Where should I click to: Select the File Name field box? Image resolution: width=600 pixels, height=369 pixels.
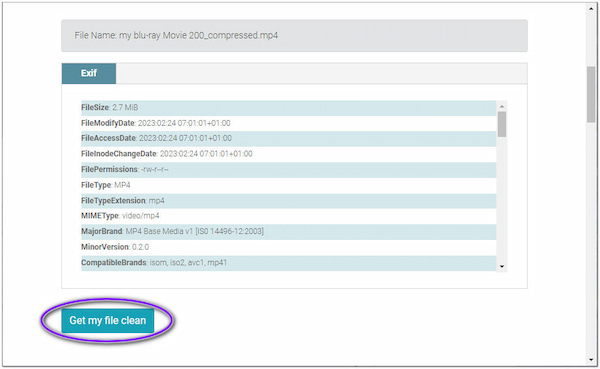pos(294,36)
